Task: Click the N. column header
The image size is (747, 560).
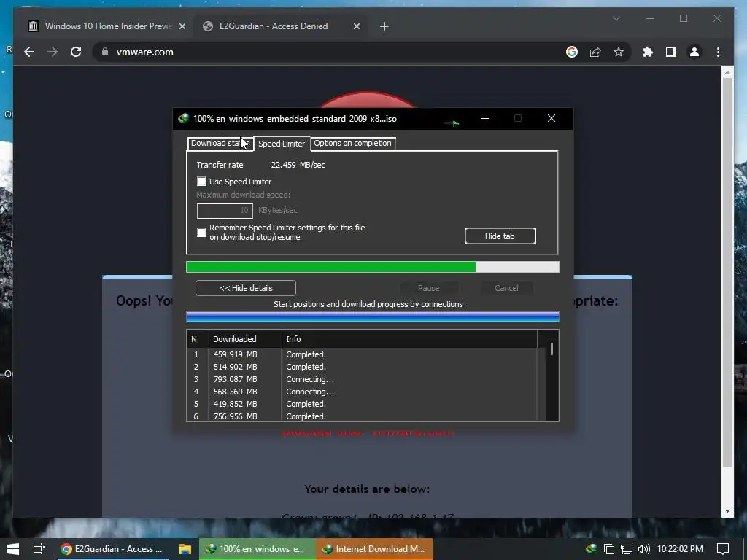Action: tap(197, 339)
